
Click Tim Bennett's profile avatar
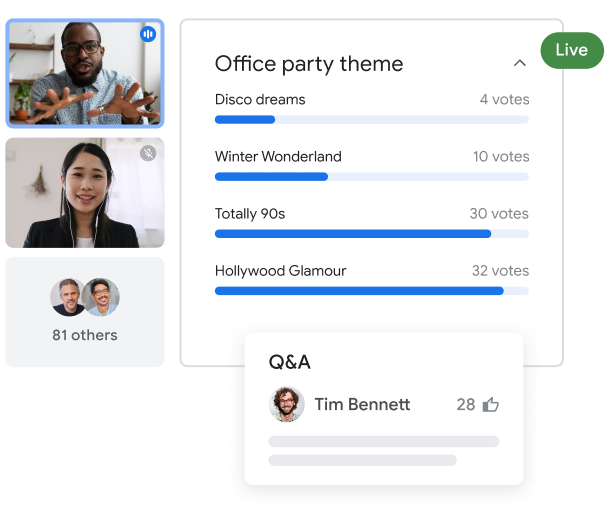(x=286, y=404)
